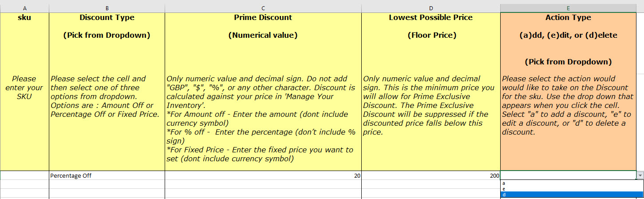Screen dimensions: 644x199
Task: Click the "sku" header cell
Action: [x=24, y=91]
